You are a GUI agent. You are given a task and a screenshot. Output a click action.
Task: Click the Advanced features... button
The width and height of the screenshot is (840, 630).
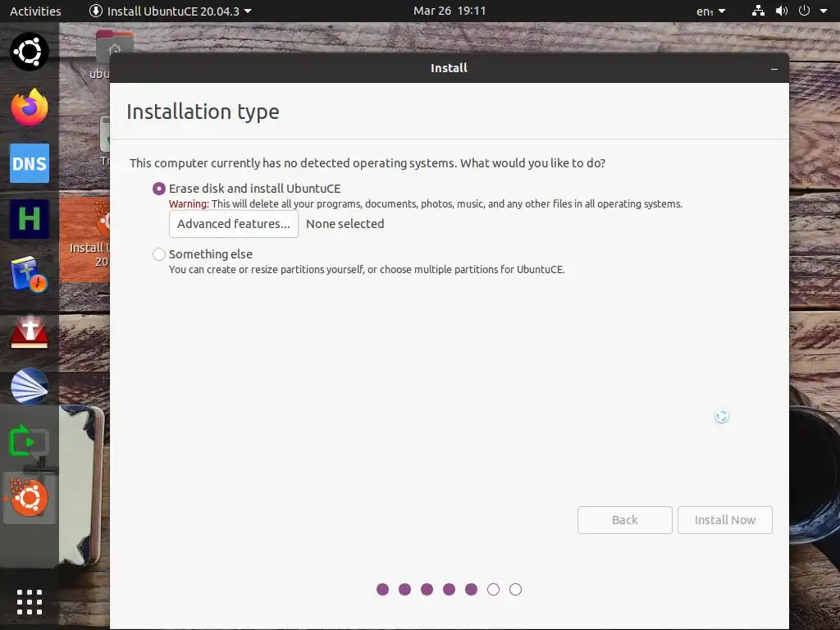pos(234,224)
